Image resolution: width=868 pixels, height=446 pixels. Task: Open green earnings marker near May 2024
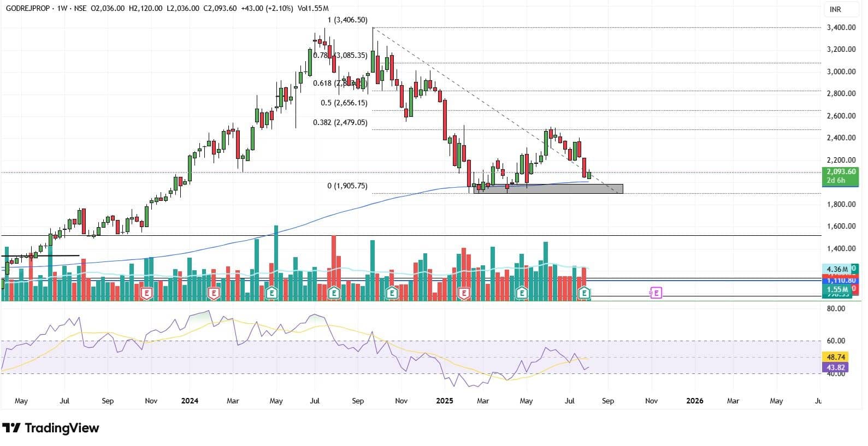coord(271,294)
